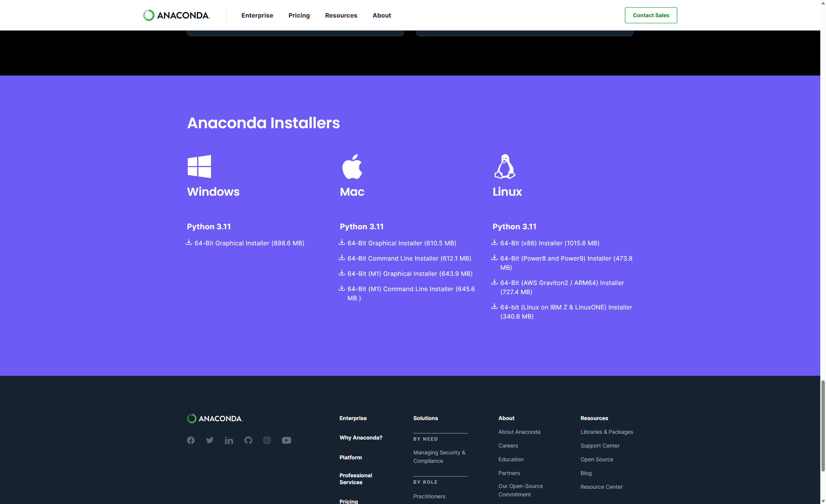
Task: Download Mac 64-Bit Command Line Installer
Action: pos(409,258)
